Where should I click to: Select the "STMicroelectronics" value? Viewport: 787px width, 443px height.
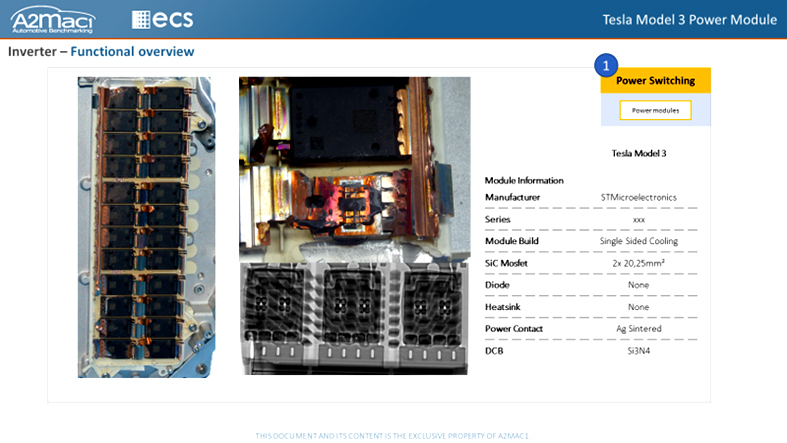[x=638, y=197]
